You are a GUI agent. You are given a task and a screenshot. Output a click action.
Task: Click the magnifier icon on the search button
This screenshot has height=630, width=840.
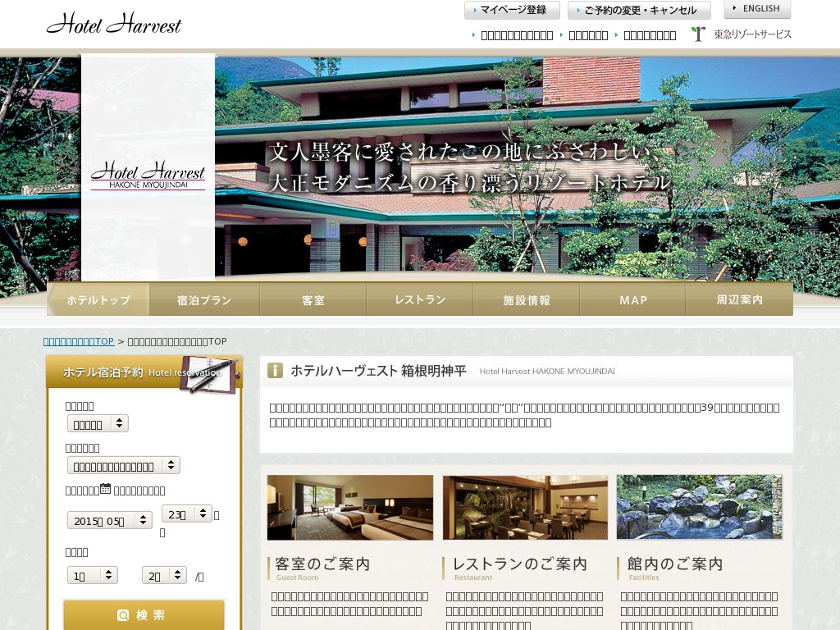tap(123, 615)
